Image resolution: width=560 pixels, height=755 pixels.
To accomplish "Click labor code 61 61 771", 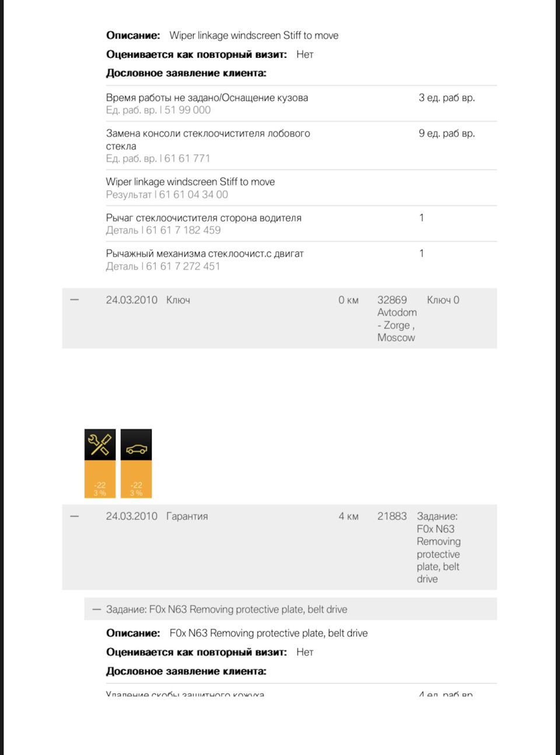I will click(187, 159).
